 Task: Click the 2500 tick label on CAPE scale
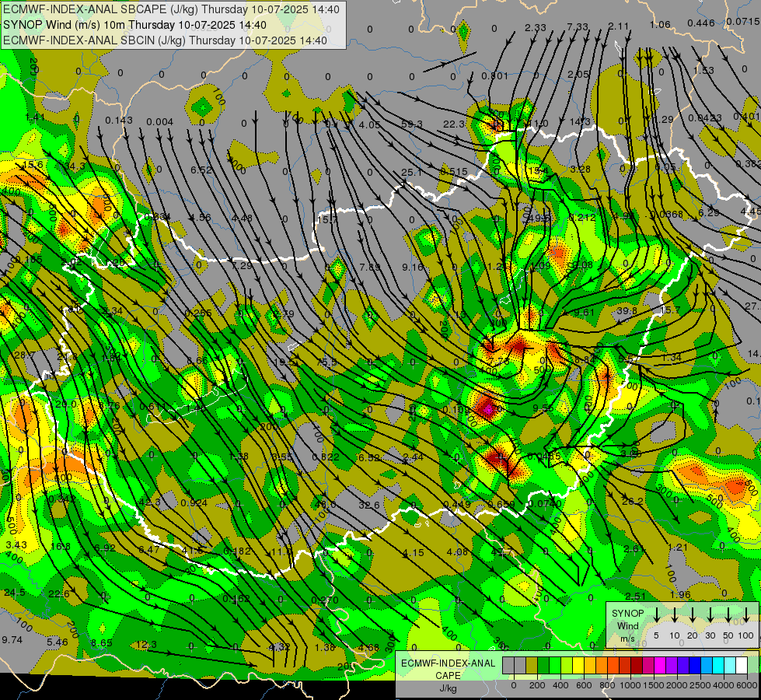pos(700,685)
